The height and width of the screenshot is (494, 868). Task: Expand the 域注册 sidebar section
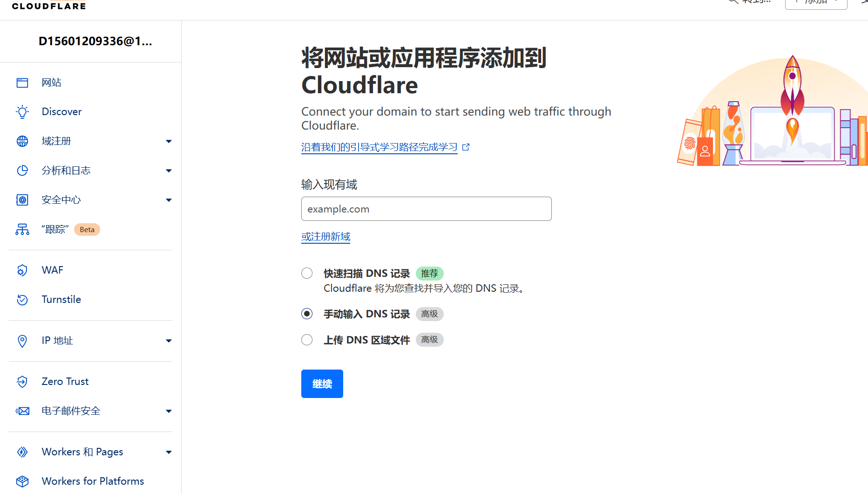pos(169,141)
